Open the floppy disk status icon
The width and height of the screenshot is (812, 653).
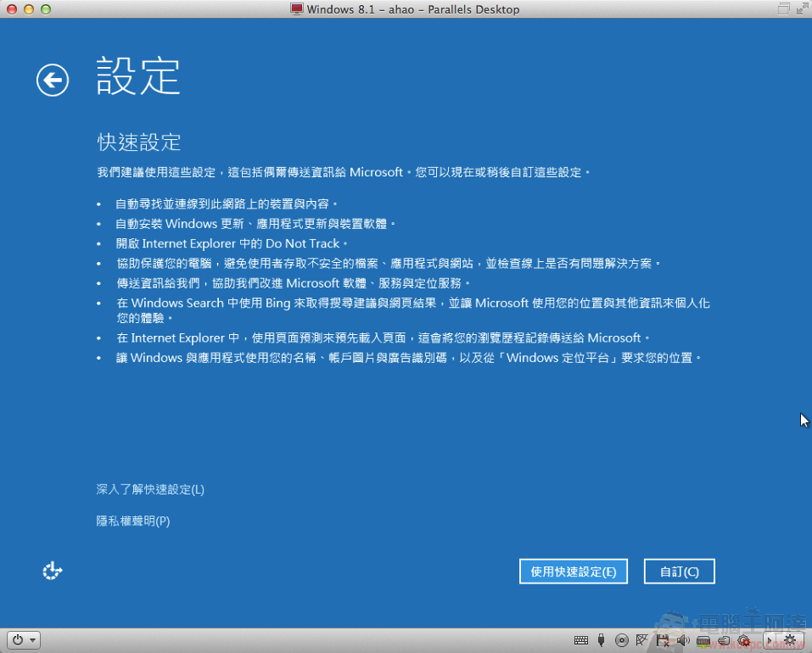(x=663, y=640)
